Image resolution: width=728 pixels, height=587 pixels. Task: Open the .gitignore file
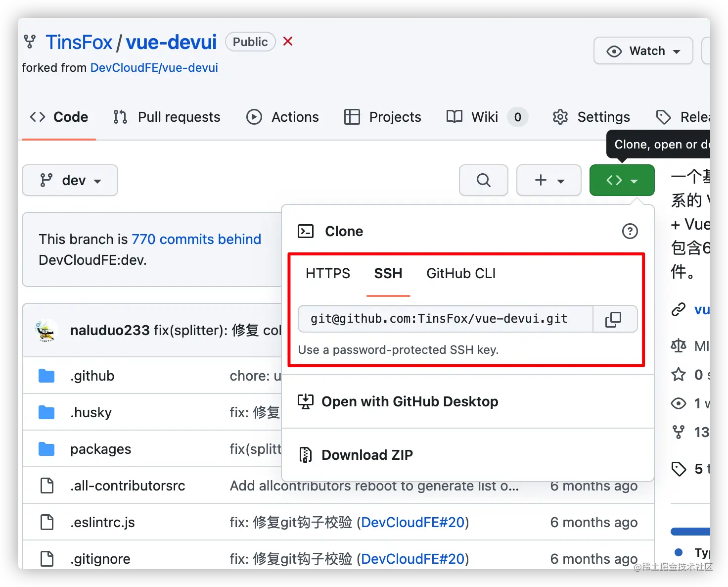click(x=100, y=559)
